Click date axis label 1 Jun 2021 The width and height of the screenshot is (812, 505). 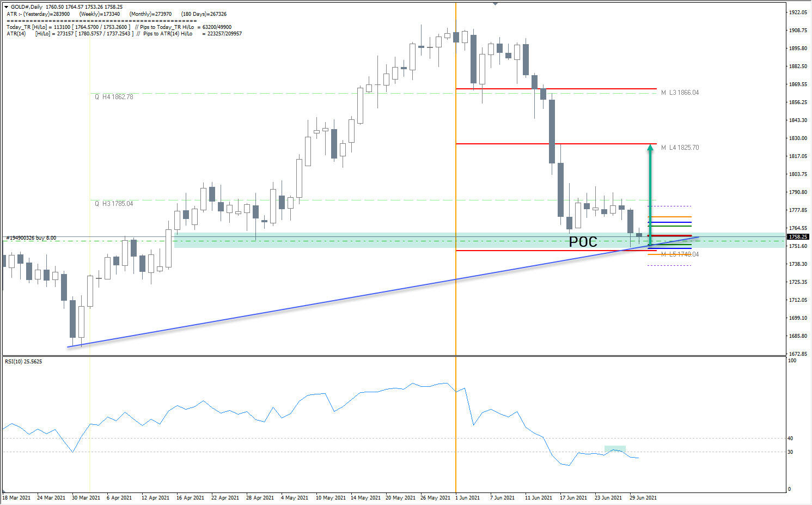point(467,498)
